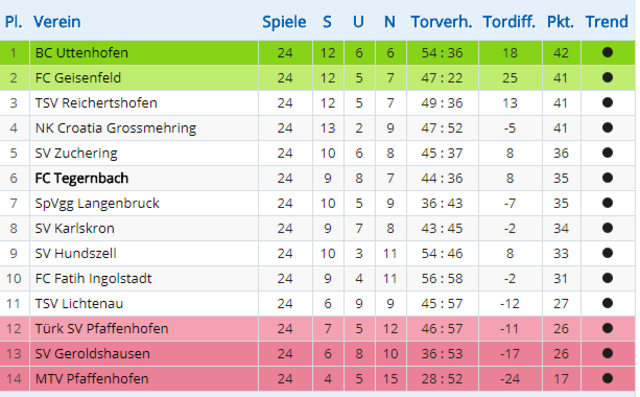Open the NK Croatia Grossmehring club link

116,128
